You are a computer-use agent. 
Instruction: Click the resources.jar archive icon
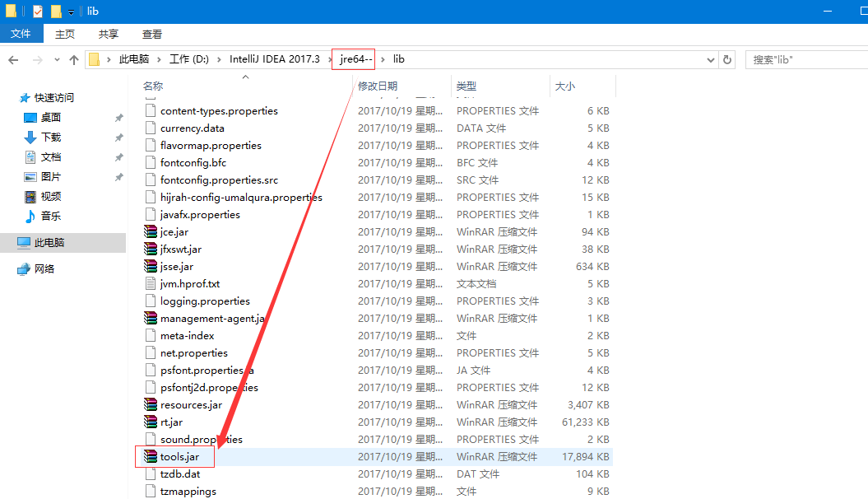pyautogui.click(x=150, y=405)
